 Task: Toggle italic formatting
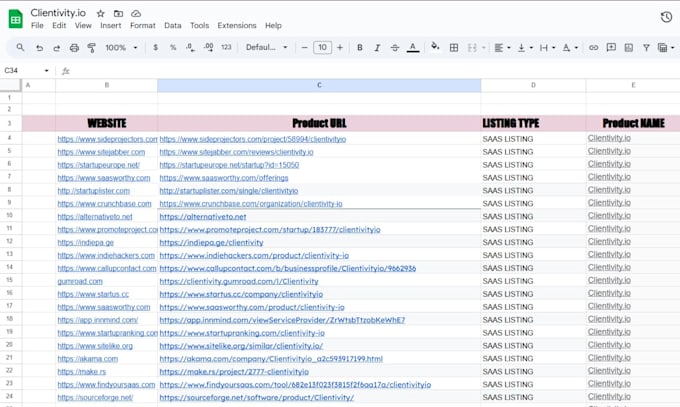pyautogui.click(x=377, y=47)
